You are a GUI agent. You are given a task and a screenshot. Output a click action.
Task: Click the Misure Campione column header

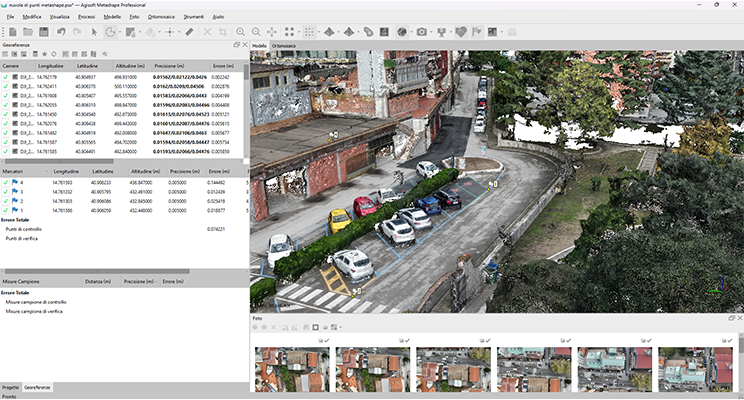[x=41, y=281]
